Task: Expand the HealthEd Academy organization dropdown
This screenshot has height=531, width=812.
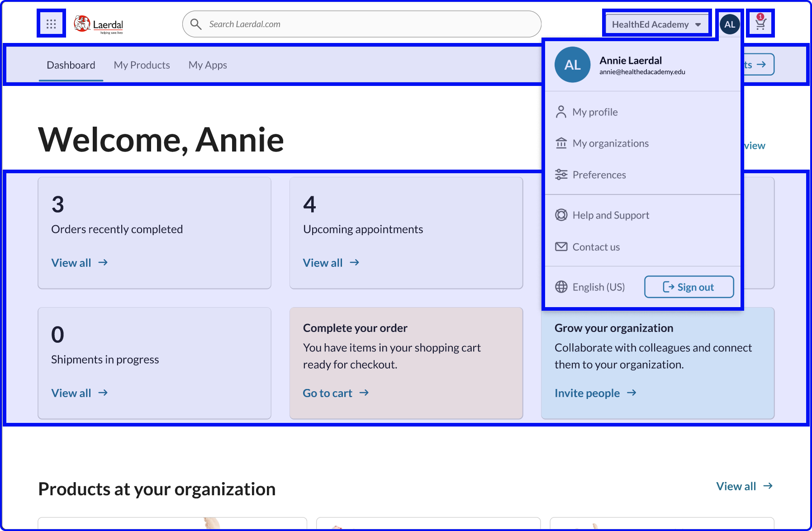Action: [x=656, y=24]
